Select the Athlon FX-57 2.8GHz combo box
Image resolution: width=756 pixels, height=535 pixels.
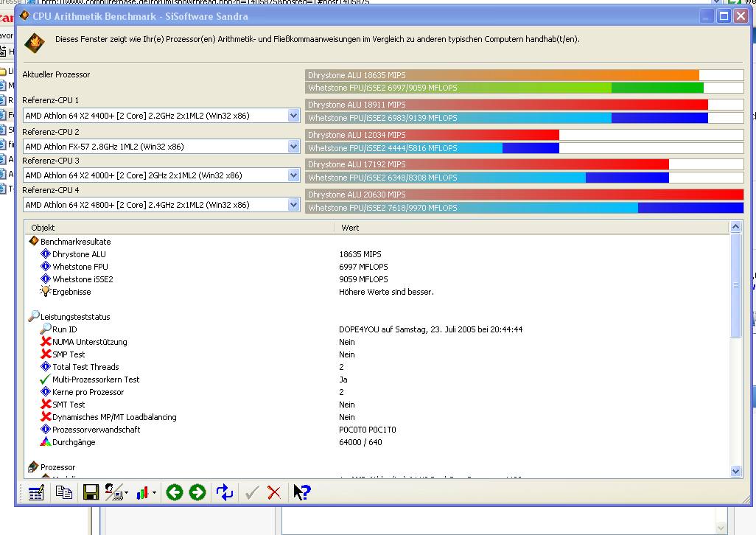click(161, 147)
